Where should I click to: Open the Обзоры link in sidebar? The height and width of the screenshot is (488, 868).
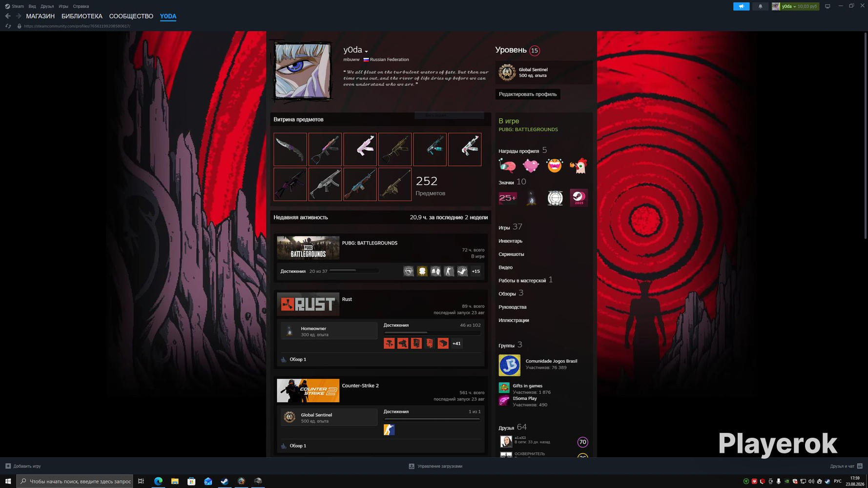click(x=507, y=294)
